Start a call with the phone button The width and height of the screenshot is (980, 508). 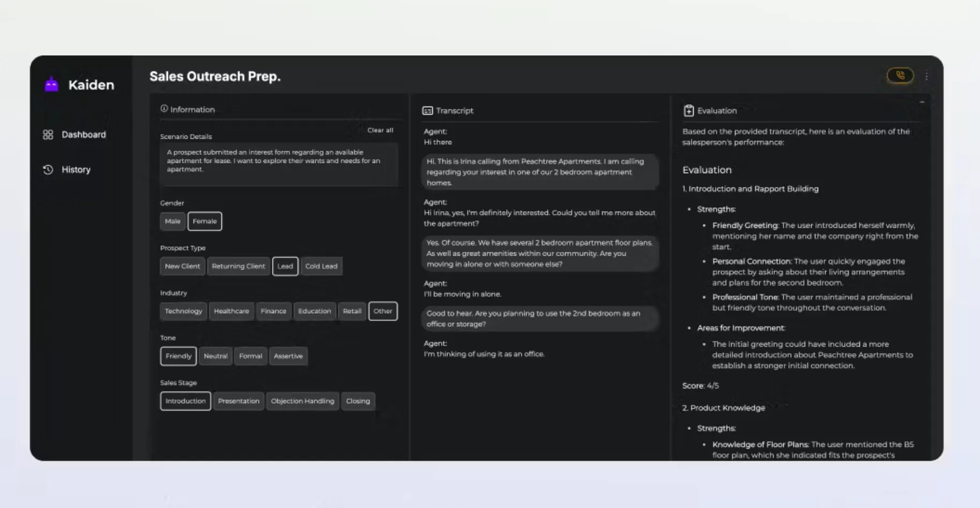tap(900, 76)
